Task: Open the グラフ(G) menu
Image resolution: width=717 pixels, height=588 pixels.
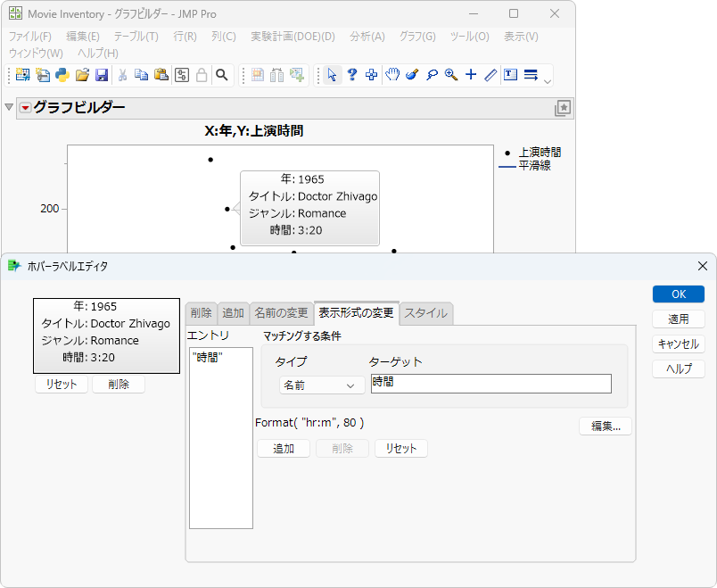Action: (417, 37)
